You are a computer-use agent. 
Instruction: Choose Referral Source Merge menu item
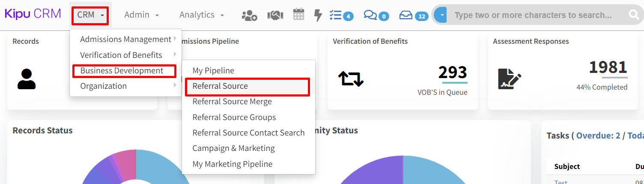232,102
